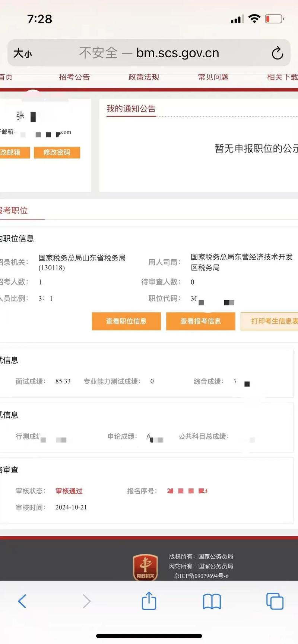
Task: Open the 政策法规 menu item
Action: [x=144, y=77]
